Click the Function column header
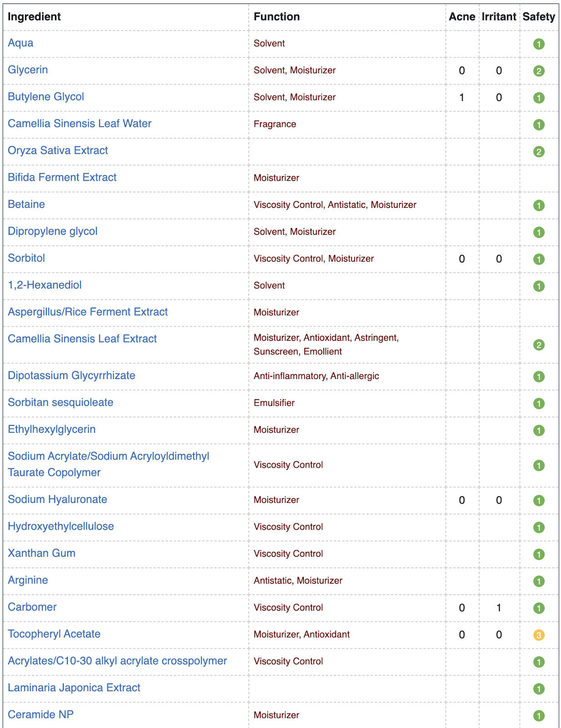The width and height of the screenshot is (561, 728). [277, 17]
